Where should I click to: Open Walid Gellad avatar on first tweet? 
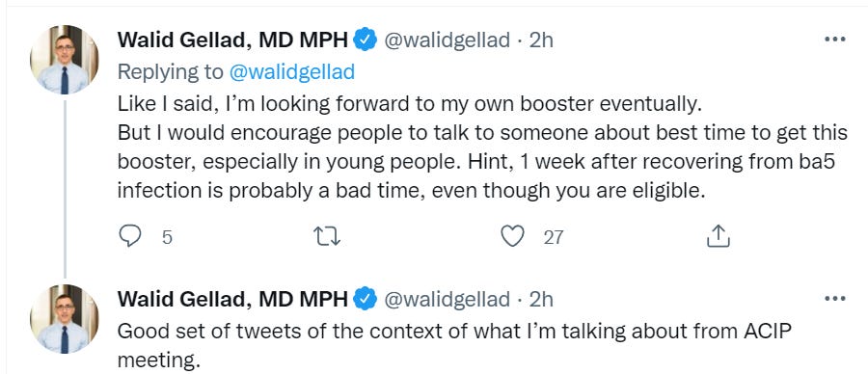click(65, 60)
